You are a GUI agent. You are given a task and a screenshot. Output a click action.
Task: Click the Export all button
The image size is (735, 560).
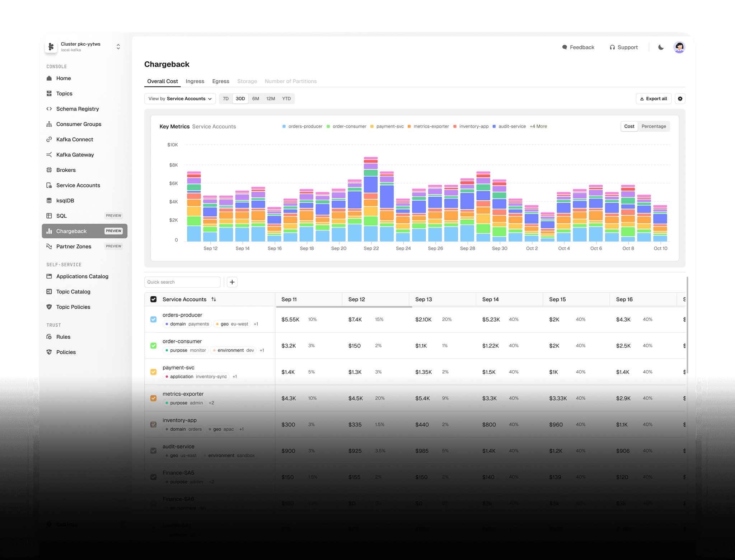[x=653, y=99]
